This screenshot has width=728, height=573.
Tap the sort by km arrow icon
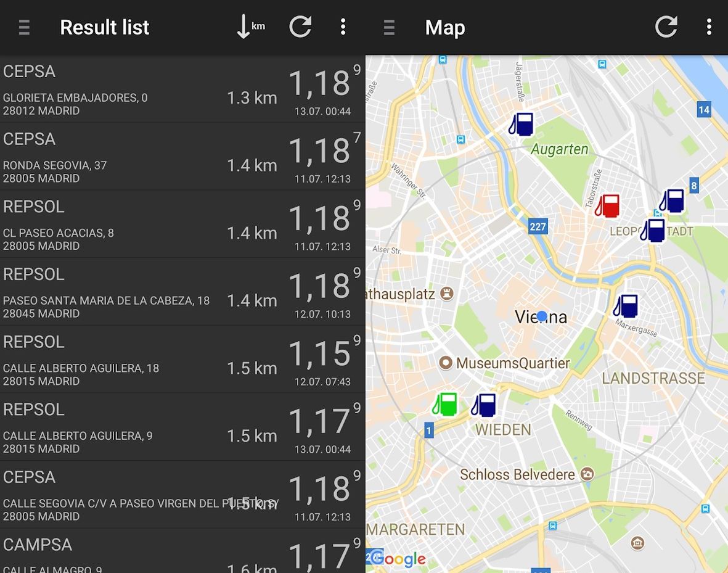pyautogui.click(x=251, y=27)
